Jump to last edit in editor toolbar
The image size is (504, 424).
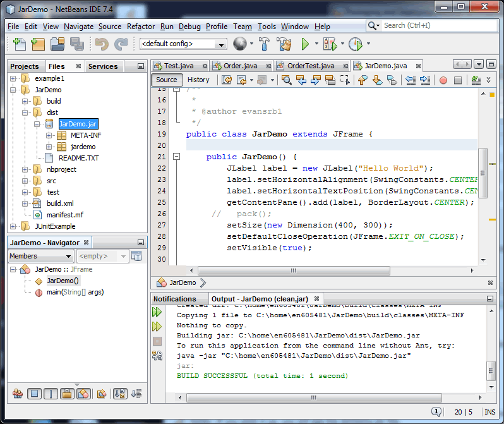pyautogui.click(x=227, y=80)
